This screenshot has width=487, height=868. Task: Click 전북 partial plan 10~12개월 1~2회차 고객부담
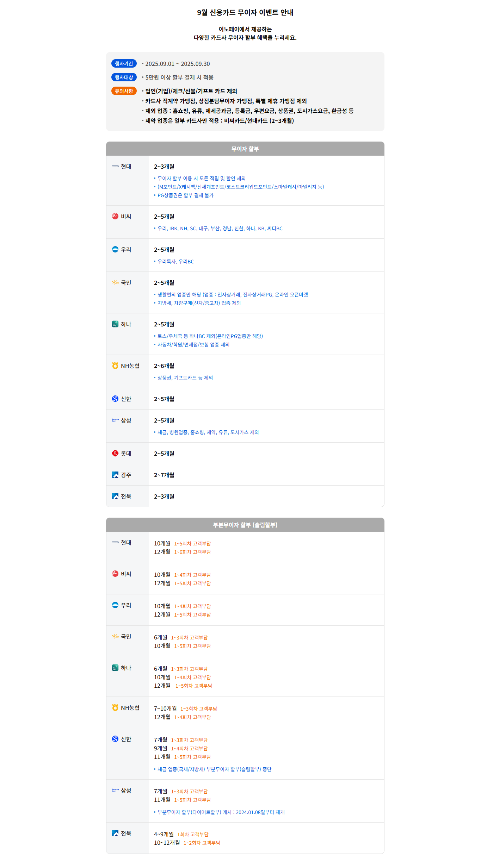pyautogui.click(x=187, y=843)
